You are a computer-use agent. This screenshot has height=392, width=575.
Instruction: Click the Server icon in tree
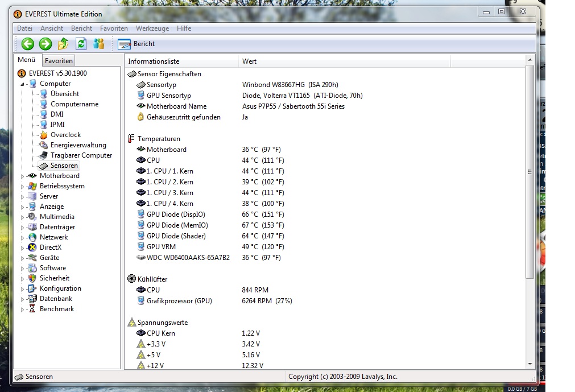click(x=32, y=196)
